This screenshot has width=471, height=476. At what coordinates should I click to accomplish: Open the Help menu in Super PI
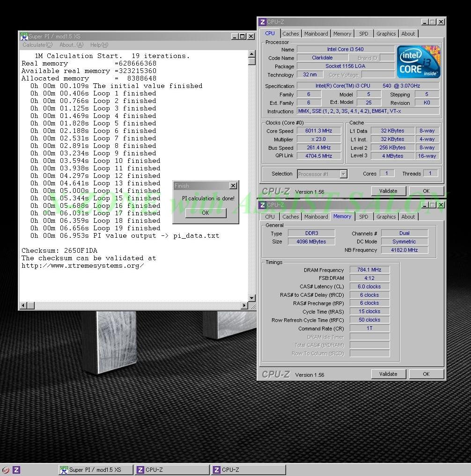(99, 45)
